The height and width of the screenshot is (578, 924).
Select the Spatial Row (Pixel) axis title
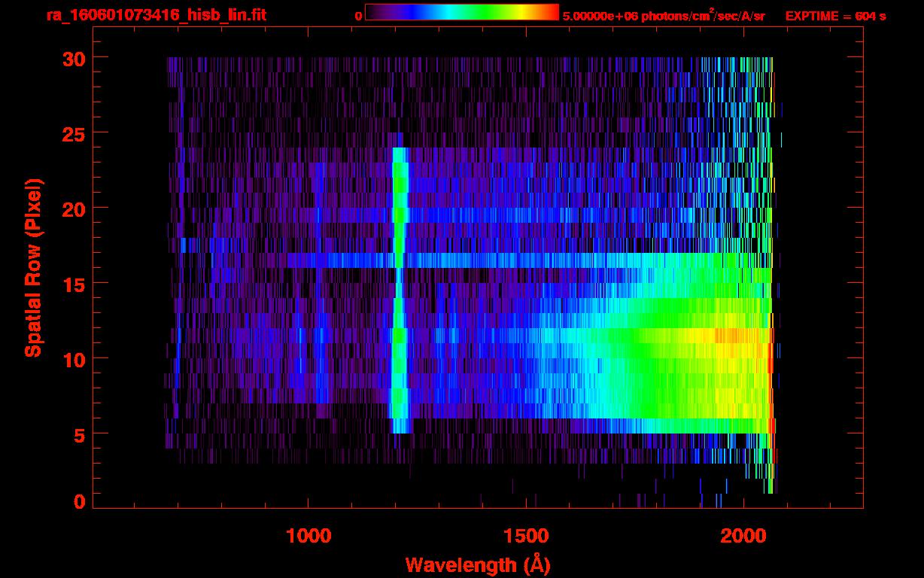click(x=32, y=267)
